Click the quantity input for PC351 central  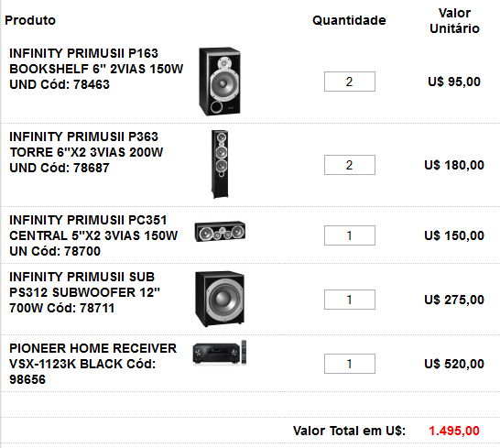coord(350,235)
